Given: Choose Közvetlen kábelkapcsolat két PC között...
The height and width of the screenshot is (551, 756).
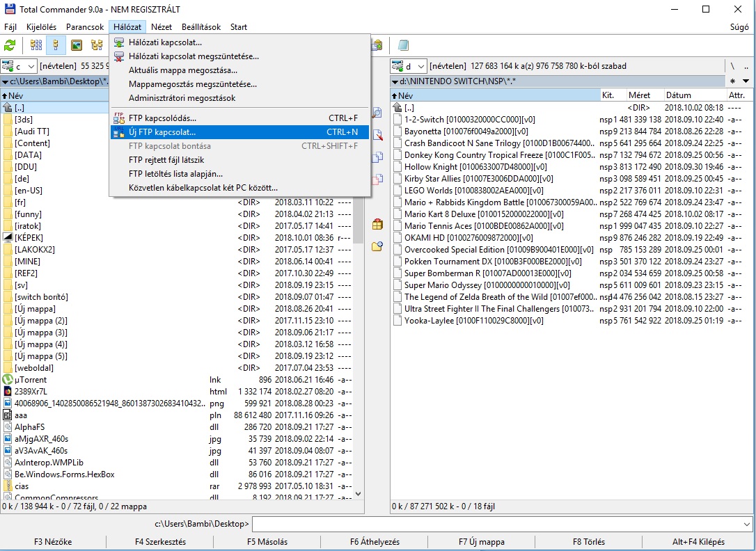Looking at the screenshot, I should [x=240, y=188].
